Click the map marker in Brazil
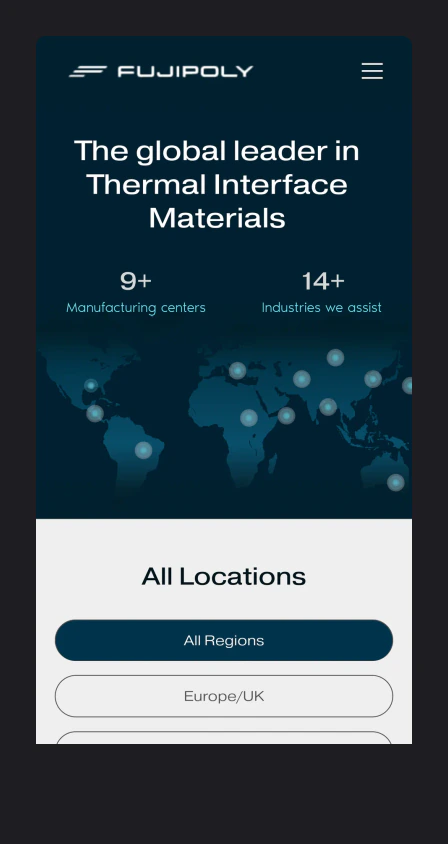The image size is (448, 844). (x=143, y=450)
